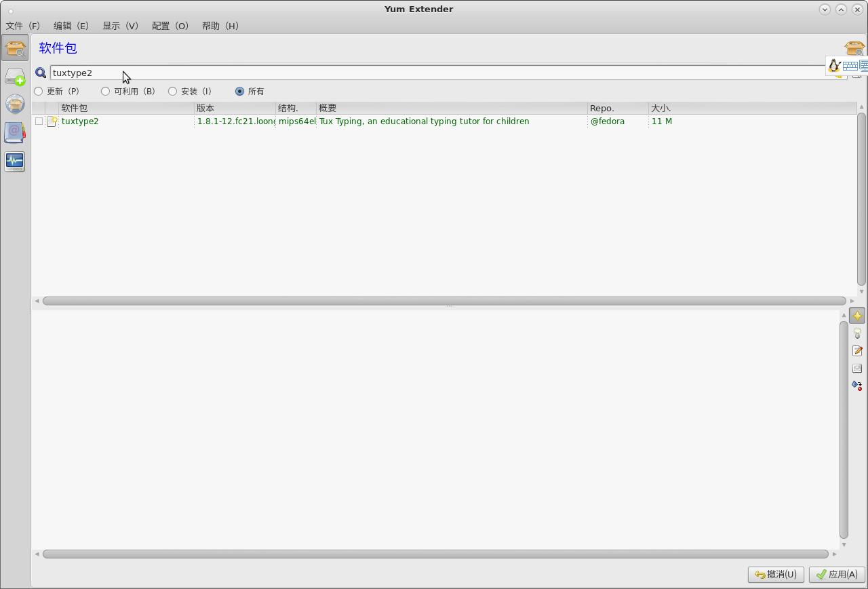Viewport: 868px width, 589px height.
Task: Open the 编辑 (E) menu
Action: coord(71,26)
